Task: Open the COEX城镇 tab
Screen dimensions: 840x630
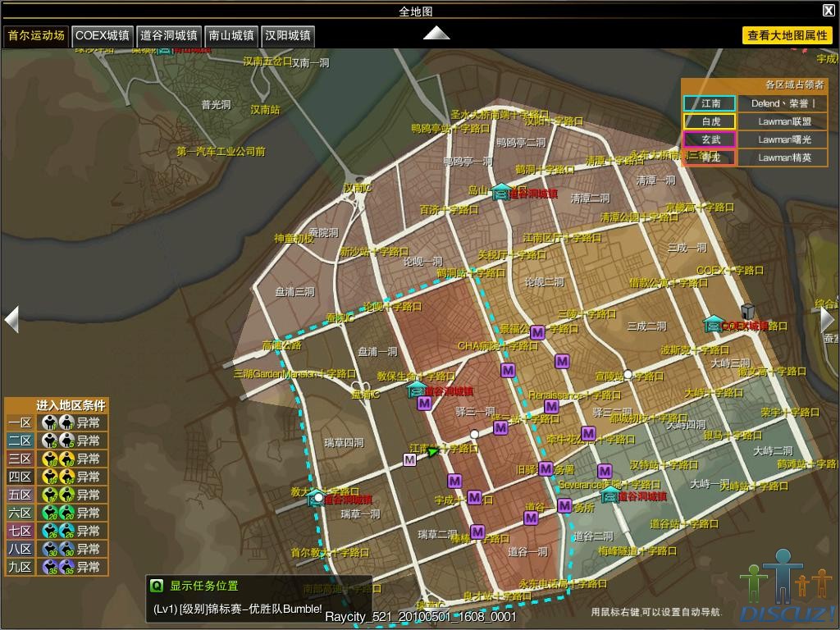Action: (103, 36)
